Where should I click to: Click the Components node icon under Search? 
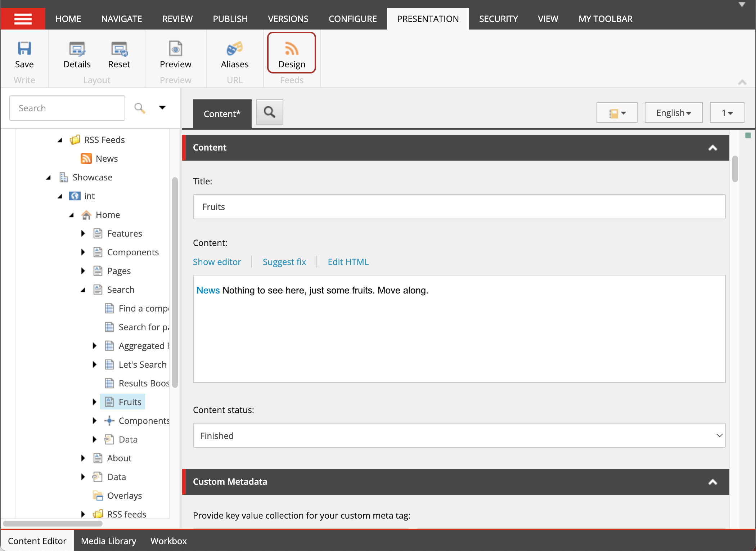pos(109,421)
